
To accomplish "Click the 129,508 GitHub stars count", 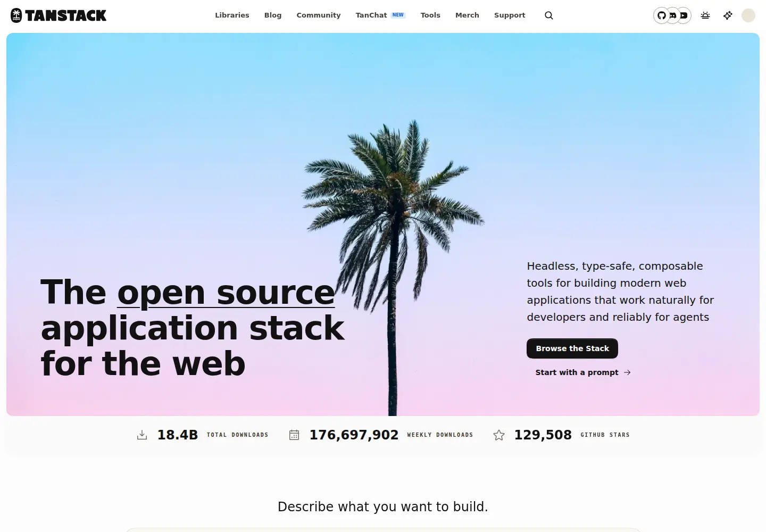I will [x=543, y=435].
